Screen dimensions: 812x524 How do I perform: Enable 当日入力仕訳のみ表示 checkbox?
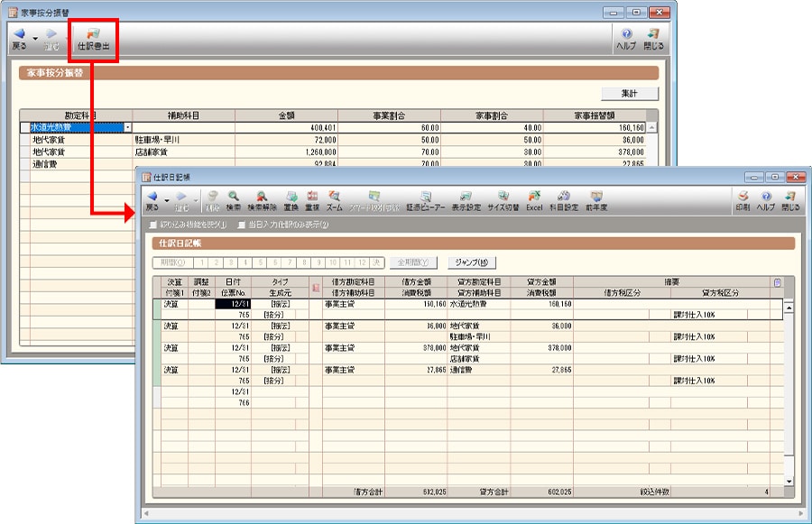click(242, 225)
